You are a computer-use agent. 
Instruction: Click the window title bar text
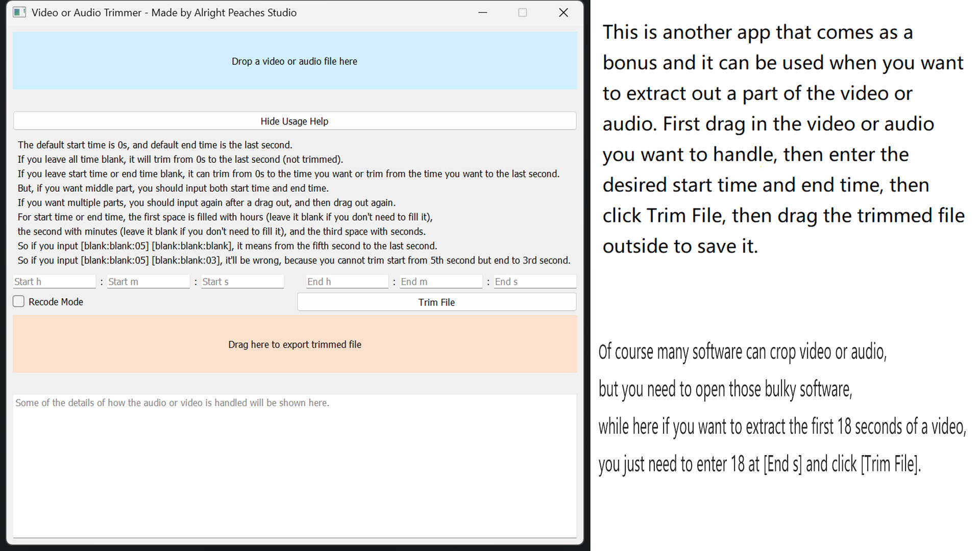click(x=164, y=12)
